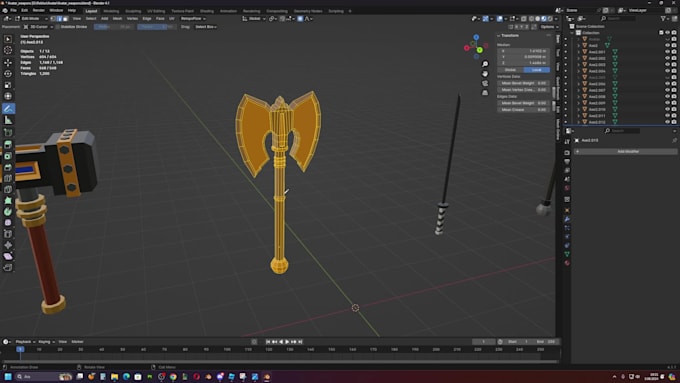This screenshot has width=680, height=383.
Task: Select the Smooth tool
Action: click(8, 223)
